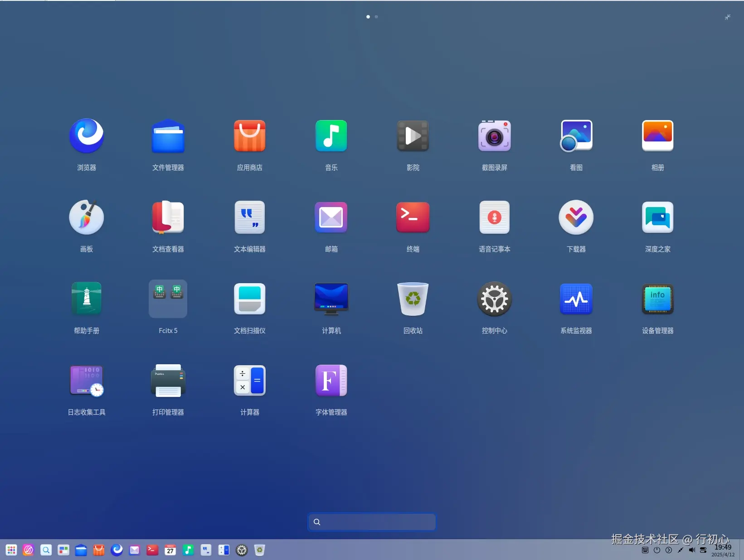Launch the 文档查看器 document viewer
This screenshot has width=744, height=560.
168,217
